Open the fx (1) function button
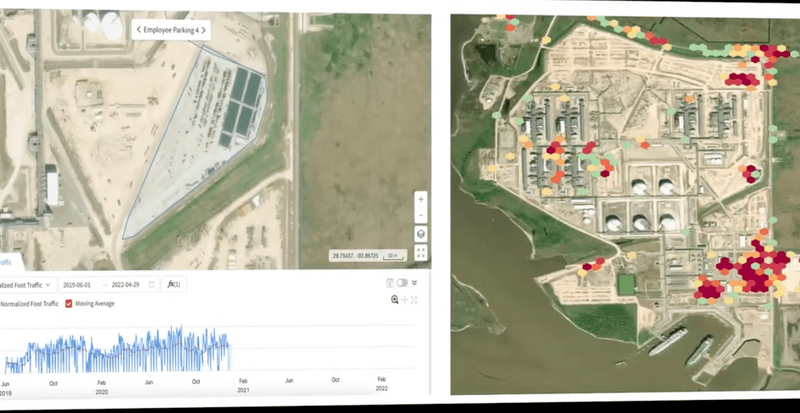 (x=173, y=284)
